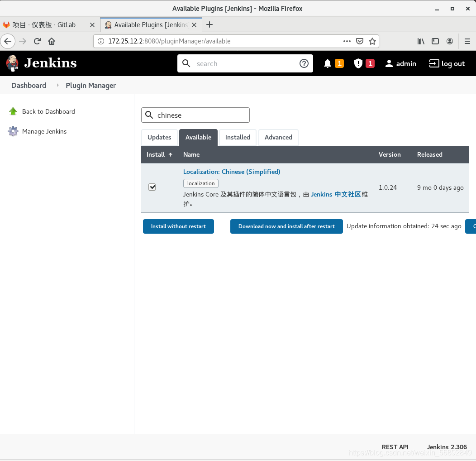This screenshot has height=461, width=476.
Task: Sort by the Name column header
Action: [191, 154]
